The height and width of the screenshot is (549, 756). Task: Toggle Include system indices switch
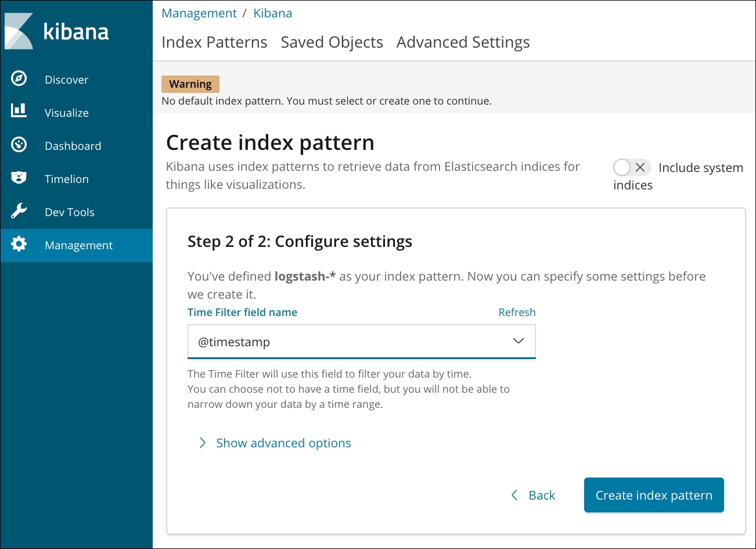[632, 168]
